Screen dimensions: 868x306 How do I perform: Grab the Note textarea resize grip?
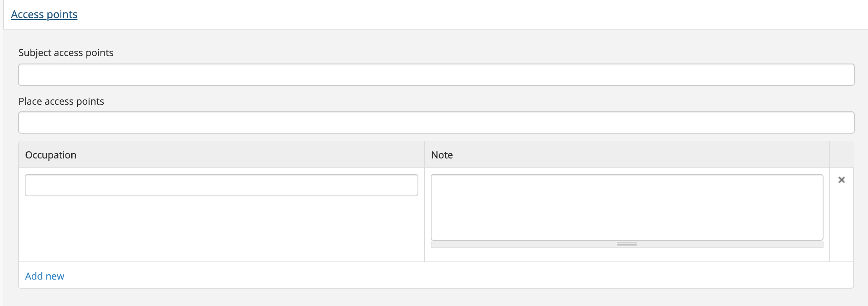pos(627,245)
